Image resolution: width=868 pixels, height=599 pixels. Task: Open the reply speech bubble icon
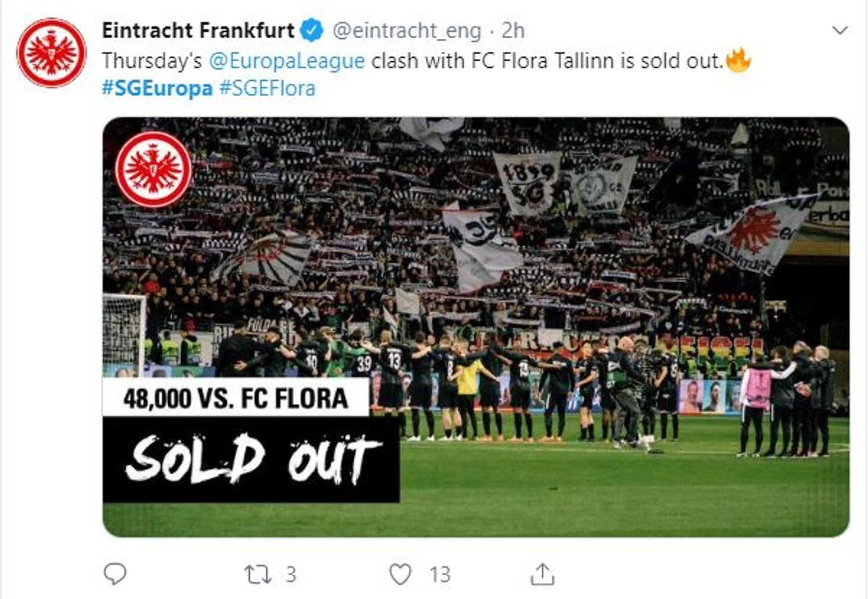coord(115,574)
